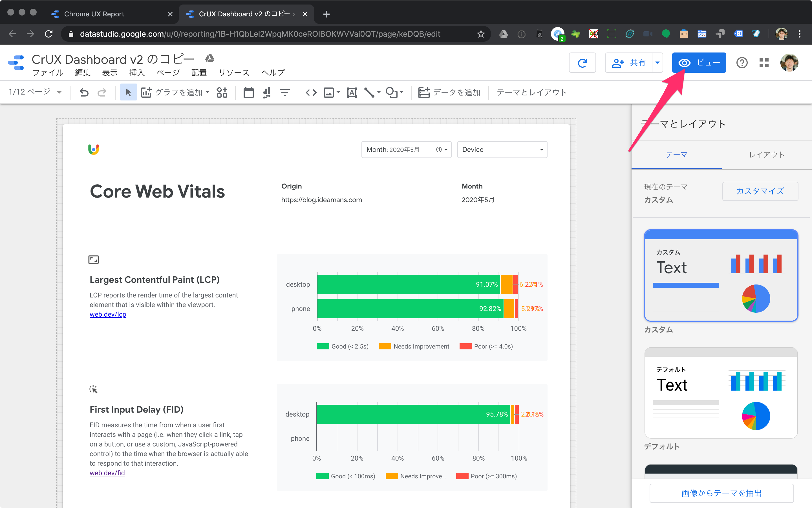The height and width of the screenshot is (508, 812).
Task: Select the selection mode cursor tool
Action: (x=128, y=92)
